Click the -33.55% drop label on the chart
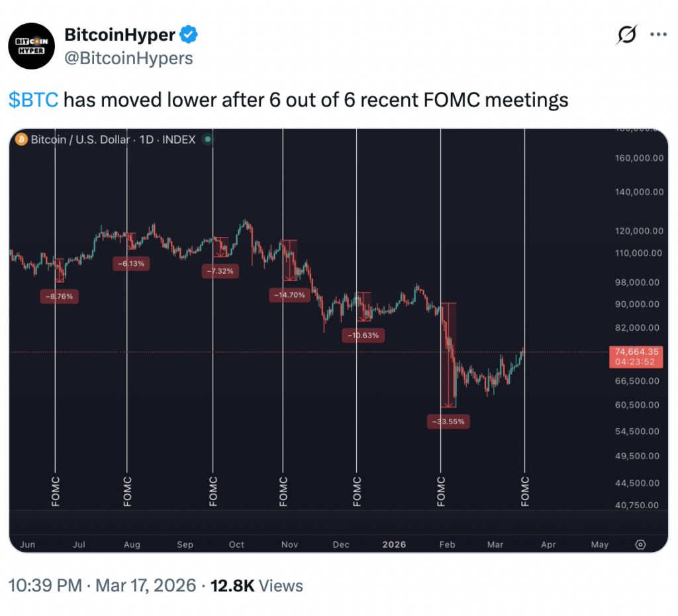Image resolution: width=678 pixels, height=616 pixels. (448, 421)
